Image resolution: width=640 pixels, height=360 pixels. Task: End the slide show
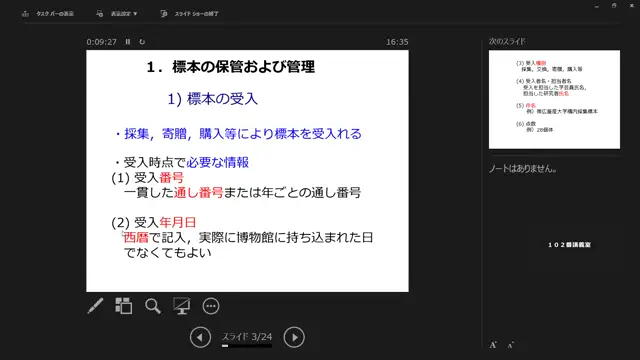click(190, 14)
